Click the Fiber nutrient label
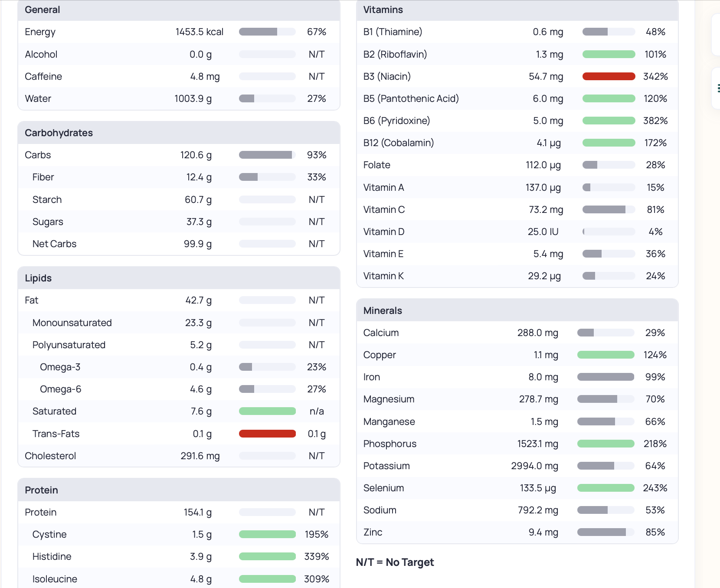Screen dimensions: 720x588 [x=43, y=177]
